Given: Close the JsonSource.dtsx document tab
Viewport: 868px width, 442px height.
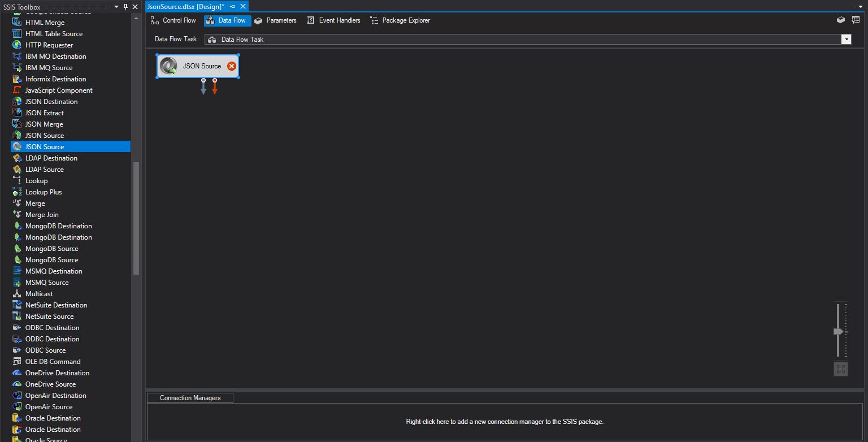Looking at the screenshot, I should pos(243,6).
